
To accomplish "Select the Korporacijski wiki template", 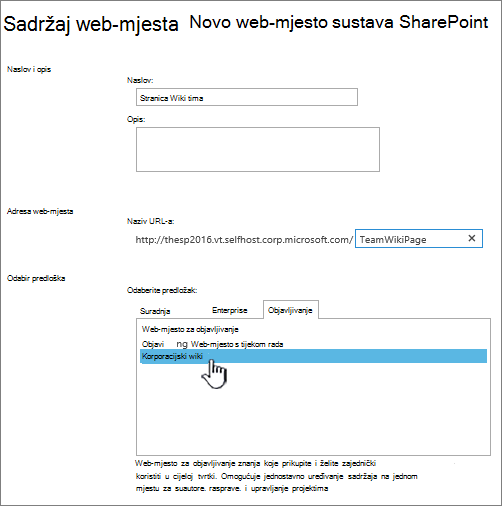I will tap(314, 356).
